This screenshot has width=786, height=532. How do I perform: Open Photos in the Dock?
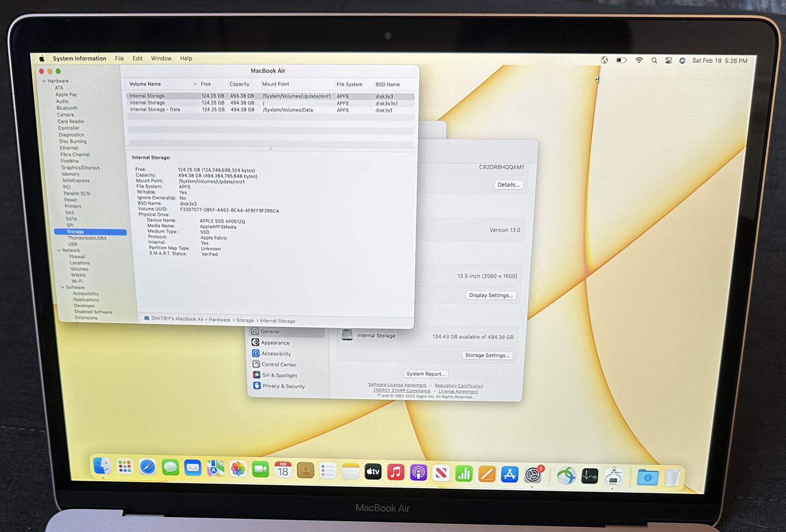click(x=238, y=469)
